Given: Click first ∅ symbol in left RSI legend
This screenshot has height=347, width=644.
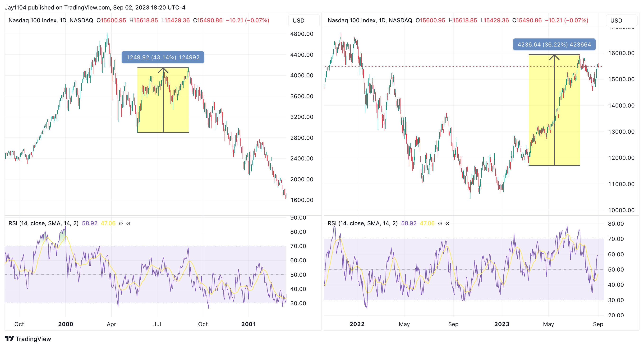Looking at the screenshot, I should pyautogui.click(x=121, y=223).
